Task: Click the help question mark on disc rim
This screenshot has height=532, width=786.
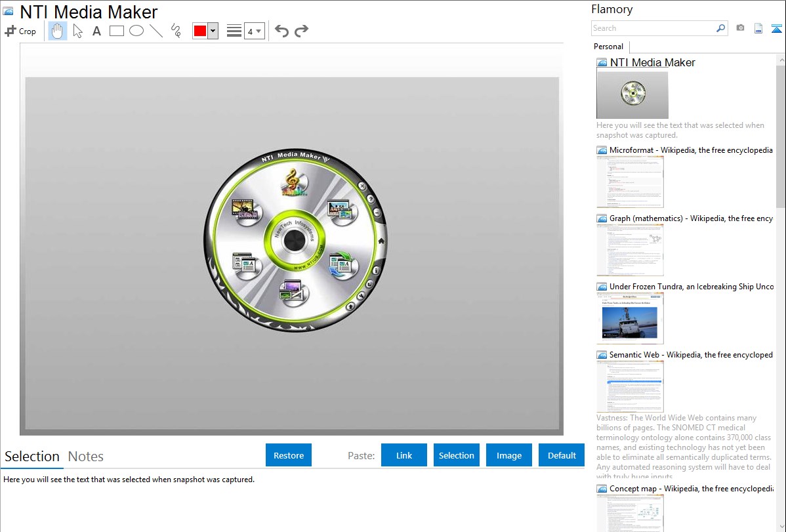Action: pos(371,199)
